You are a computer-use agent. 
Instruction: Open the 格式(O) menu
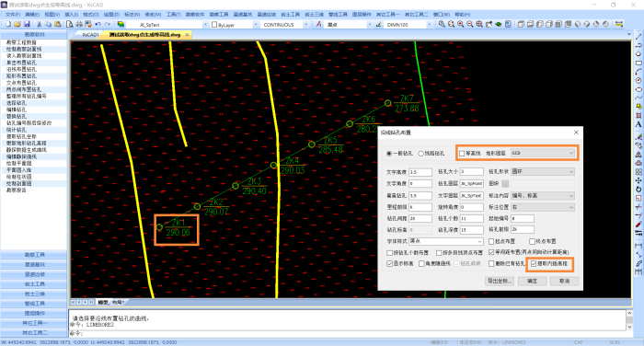pos(90,15)
